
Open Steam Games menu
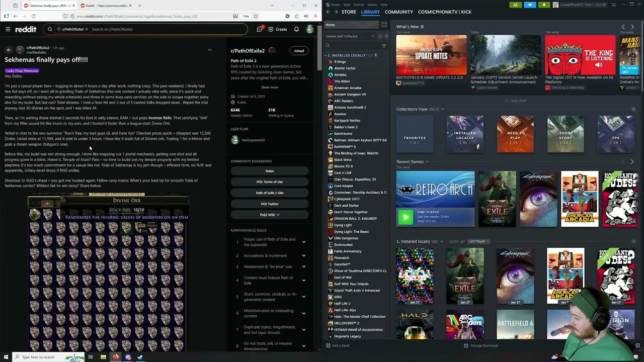(372, 5)
